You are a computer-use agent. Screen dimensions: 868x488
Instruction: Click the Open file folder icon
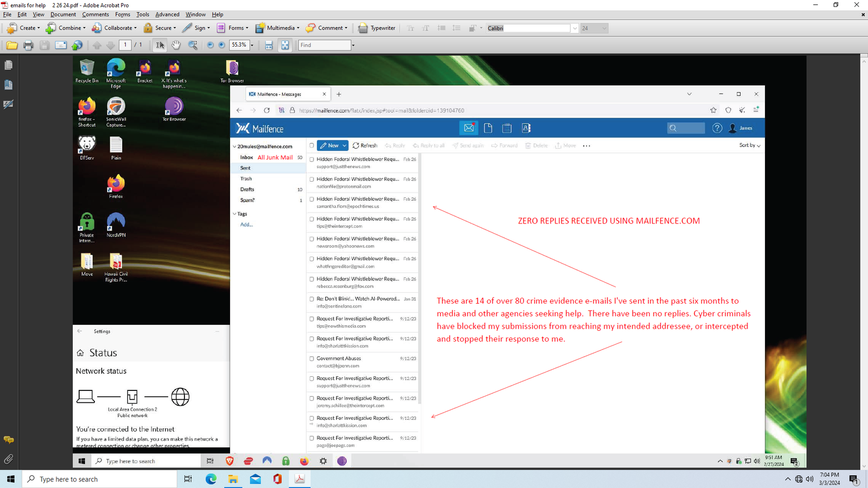pos(11,46)
